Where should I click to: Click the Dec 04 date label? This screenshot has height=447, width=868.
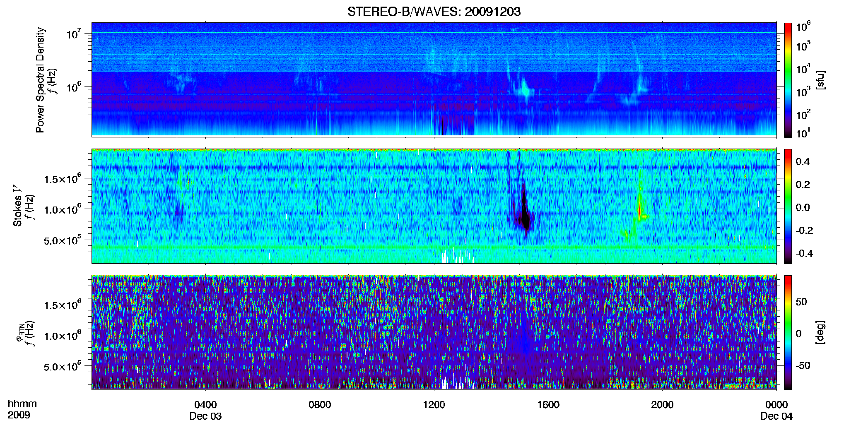pyautogui.click(x=776, y=416)
